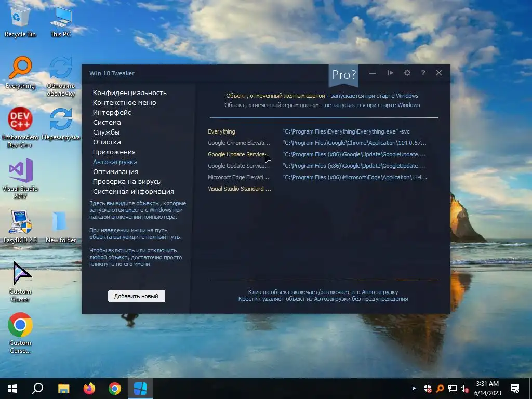Open the clock showing 3:31 AM

pyautogui.click(x=487, y=389)
